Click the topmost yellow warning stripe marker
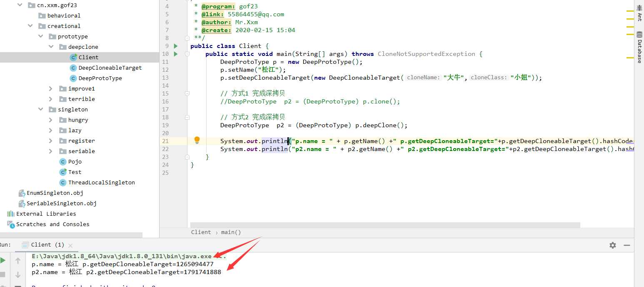The height and width of the screenshot is (287, 644). pos(630,11)
